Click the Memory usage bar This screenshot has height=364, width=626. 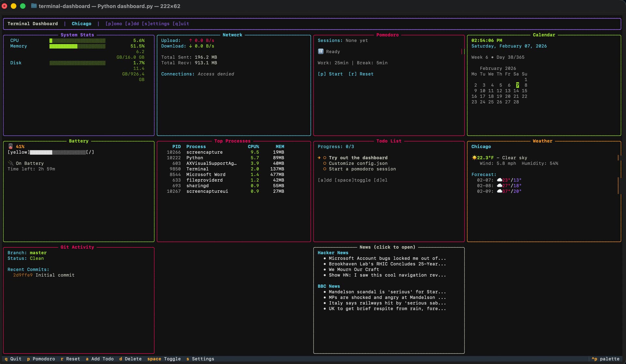[77, 46]
